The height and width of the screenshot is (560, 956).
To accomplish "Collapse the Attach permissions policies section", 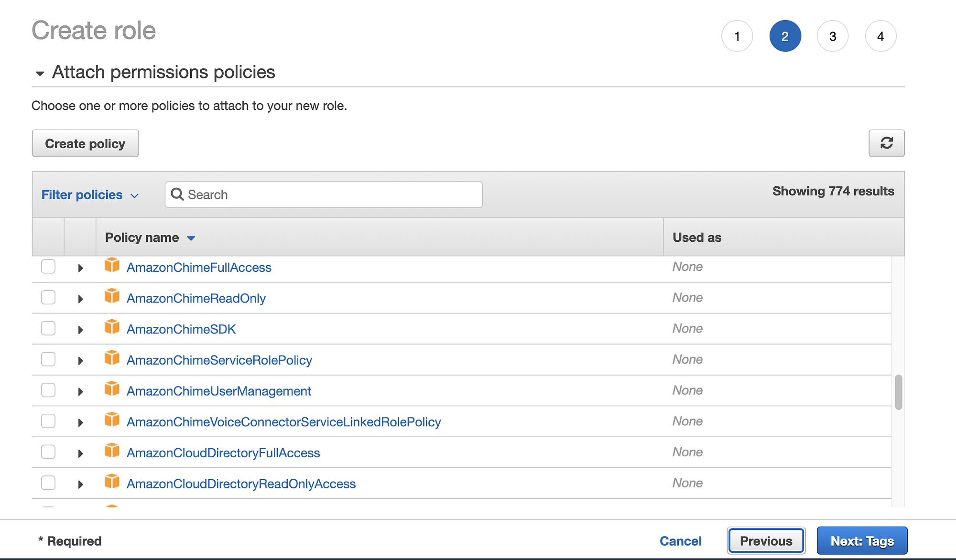I will point(40,74).
